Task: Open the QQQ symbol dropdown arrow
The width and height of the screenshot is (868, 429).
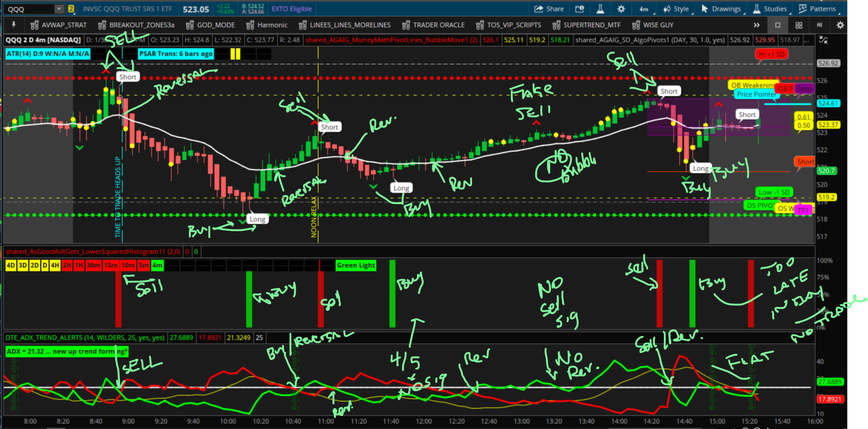Action: click(59, 9)
